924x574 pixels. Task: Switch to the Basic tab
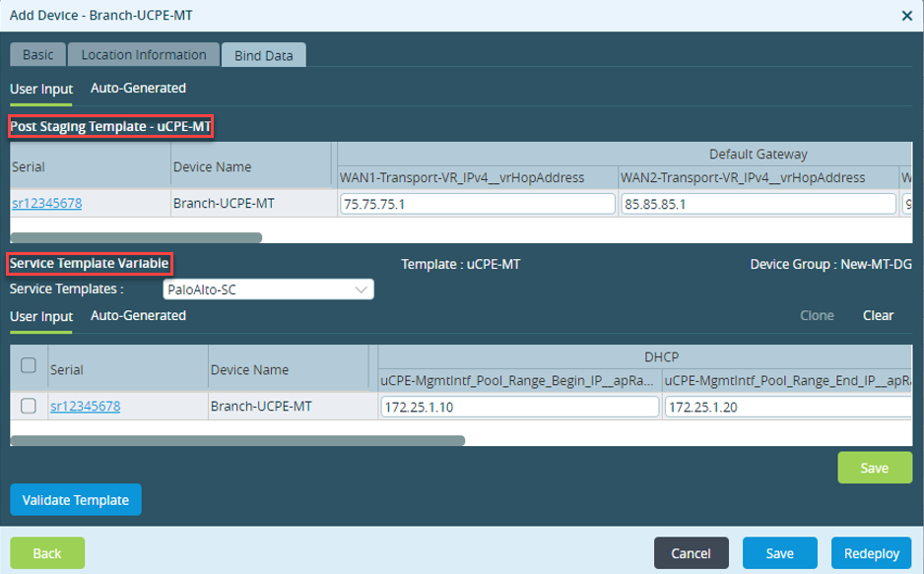pyautogui.click(x=38, y=55)
